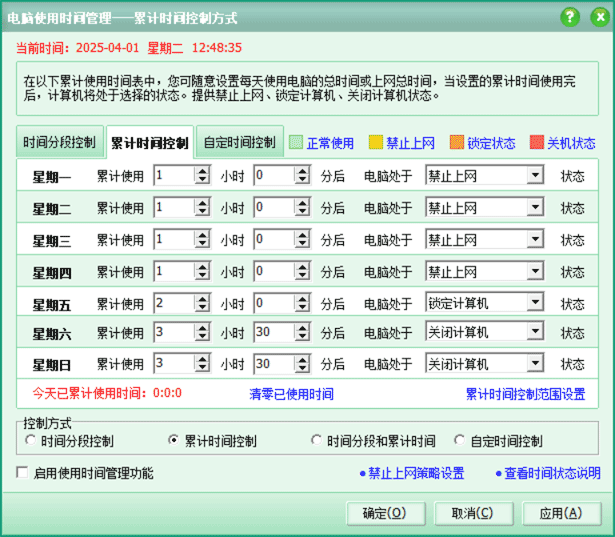This screenshot has width=615, height=537.
Task: Open the 星期一 computer state dropdown
Action: [535, 177]
